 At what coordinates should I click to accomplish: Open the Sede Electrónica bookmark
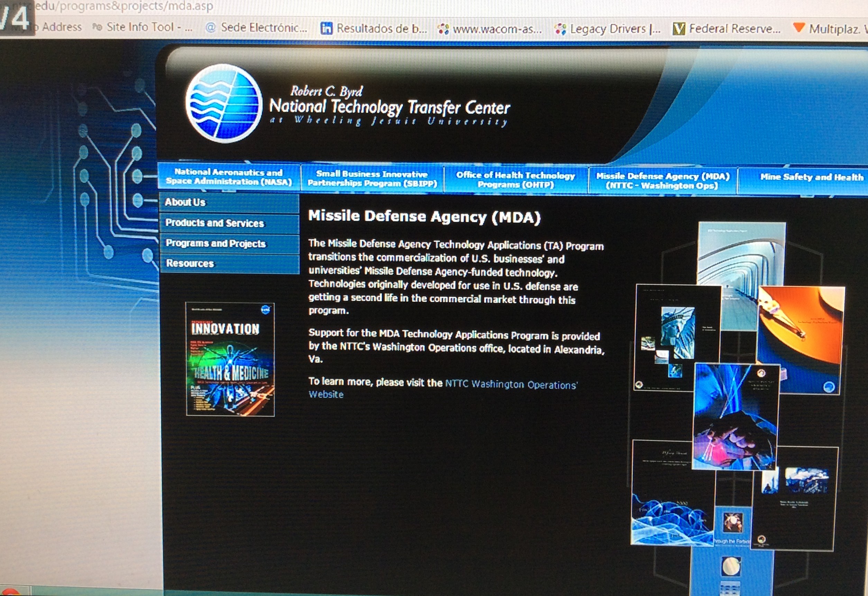point(257,28)
